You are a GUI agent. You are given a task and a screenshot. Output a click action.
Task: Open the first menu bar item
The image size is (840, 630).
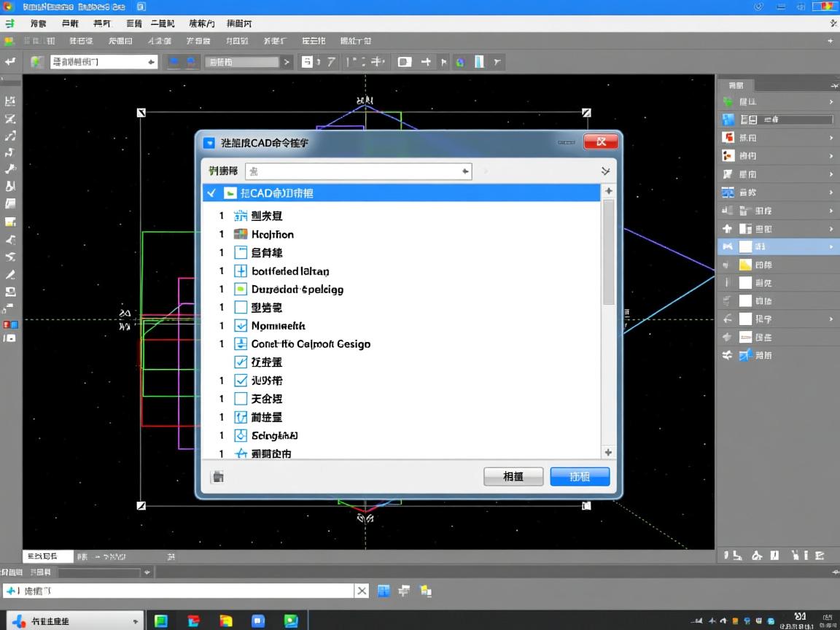(39, 23)
